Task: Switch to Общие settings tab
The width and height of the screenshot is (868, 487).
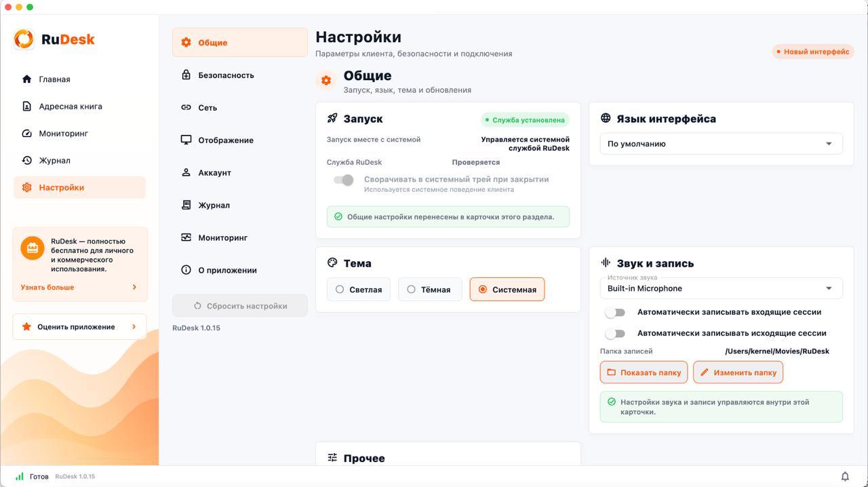Action: [x=240, y=42]
